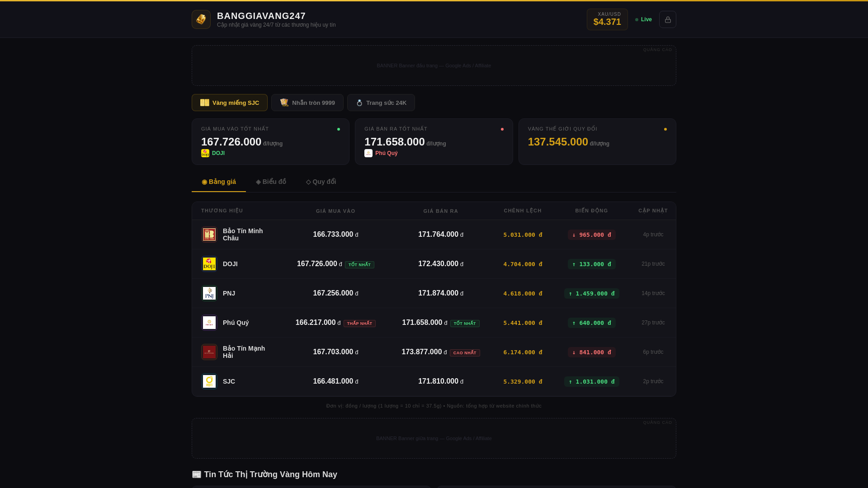This screenshot has width=868, height=488.
Task: Click the SJC logo in price table
Action: (x=209, y=381)
